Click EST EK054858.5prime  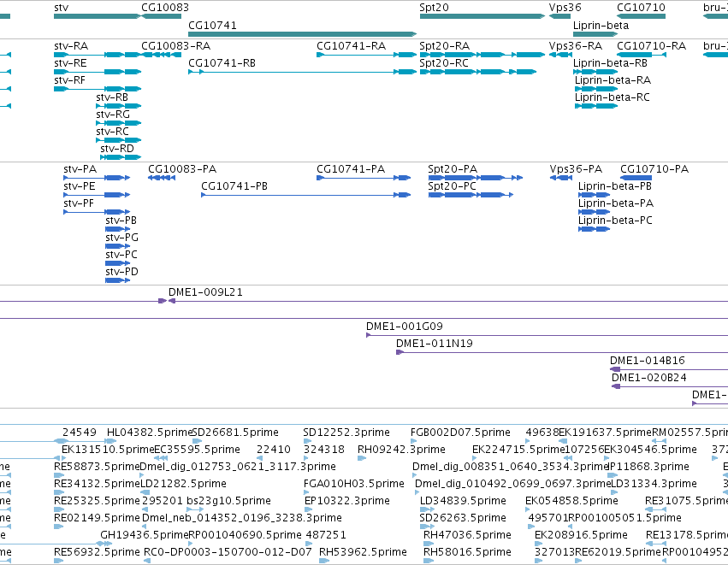tap(530, 509)
